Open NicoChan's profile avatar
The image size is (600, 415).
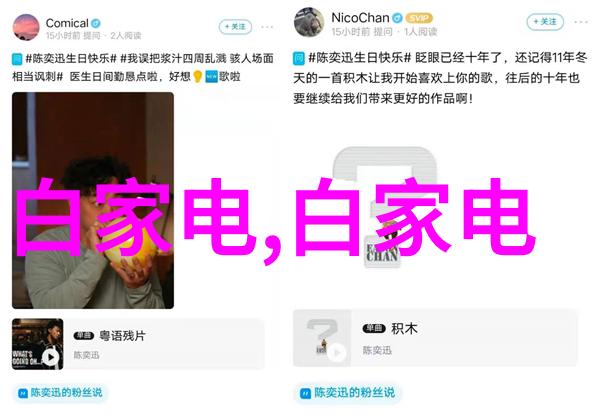(309, 21)
